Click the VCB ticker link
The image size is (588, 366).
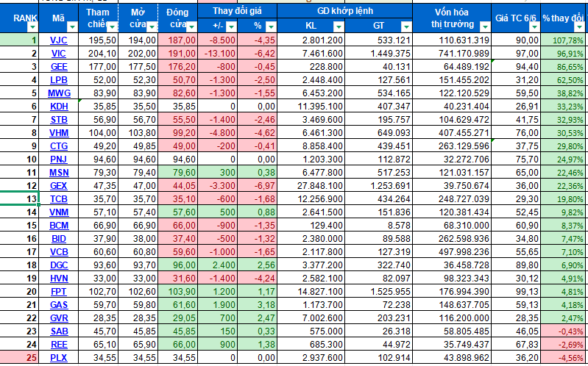59,252
